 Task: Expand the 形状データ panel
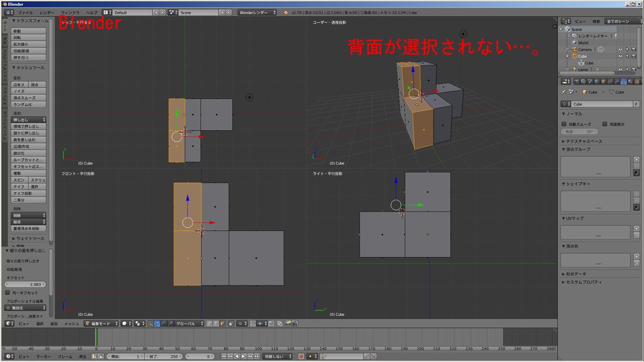pyautogui.click(x=575, y=274)
